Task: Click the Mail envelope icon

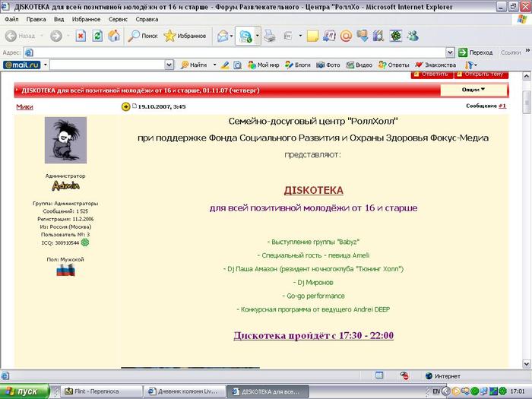Action: (x=223, y=36)
